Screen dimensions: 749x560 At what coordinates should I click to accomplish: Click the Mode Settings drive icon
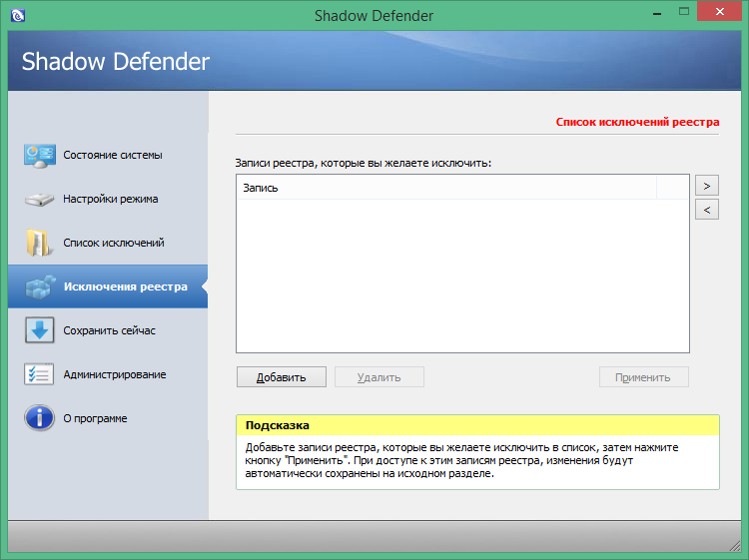pyautogui.click(x=39, y=199)
